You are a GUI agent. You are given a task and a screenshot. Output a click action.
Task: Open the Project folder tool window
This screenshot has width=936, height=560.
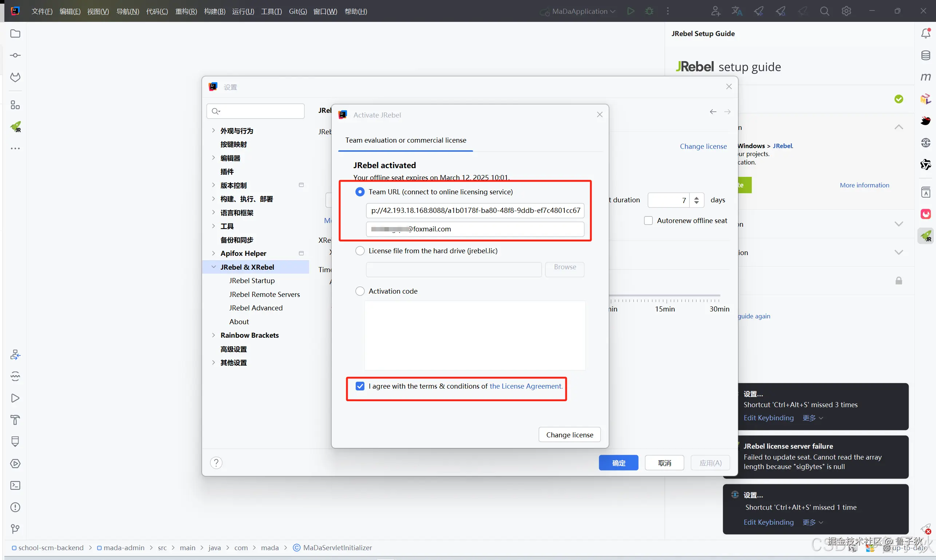pos(16,33)
